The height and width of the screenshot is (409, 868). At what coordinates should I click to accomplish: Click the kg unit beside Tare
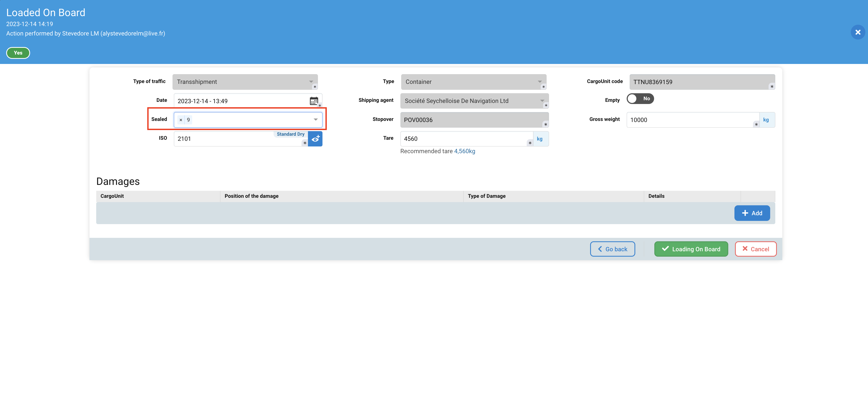pyautogui.click(x=539, y=139)
